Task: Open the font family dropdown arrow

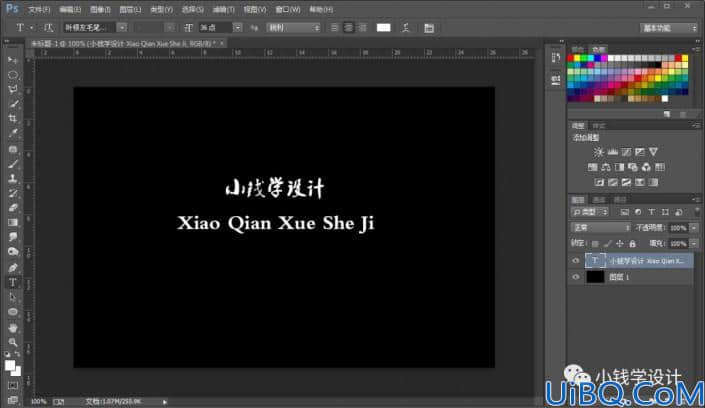Action: (x=122, y=28)
